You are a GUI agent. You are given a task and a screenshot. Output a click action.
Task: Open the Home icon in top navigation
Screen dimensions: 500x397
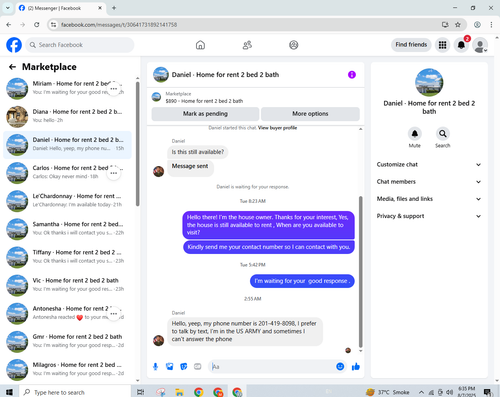[x=200, y=45]
